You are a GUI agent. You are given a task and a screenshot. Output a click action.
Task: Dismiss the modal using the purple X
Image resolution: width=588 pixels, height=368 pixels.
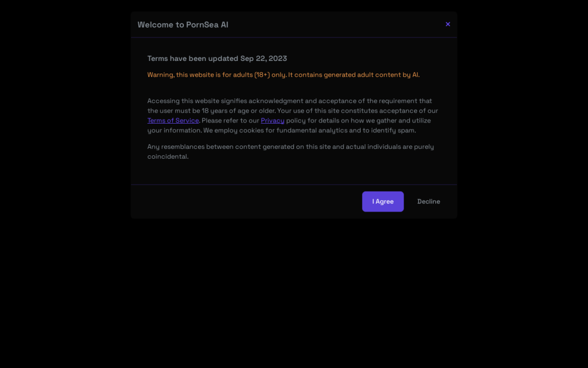click(x=448, y=24)
